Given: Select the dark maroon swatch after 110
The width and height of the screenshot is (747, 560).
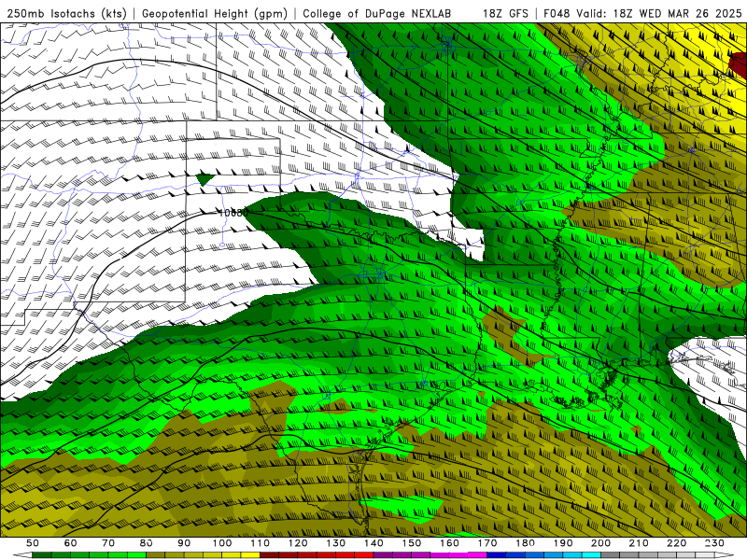Looking at the screenshot, I should coord(270,555).
